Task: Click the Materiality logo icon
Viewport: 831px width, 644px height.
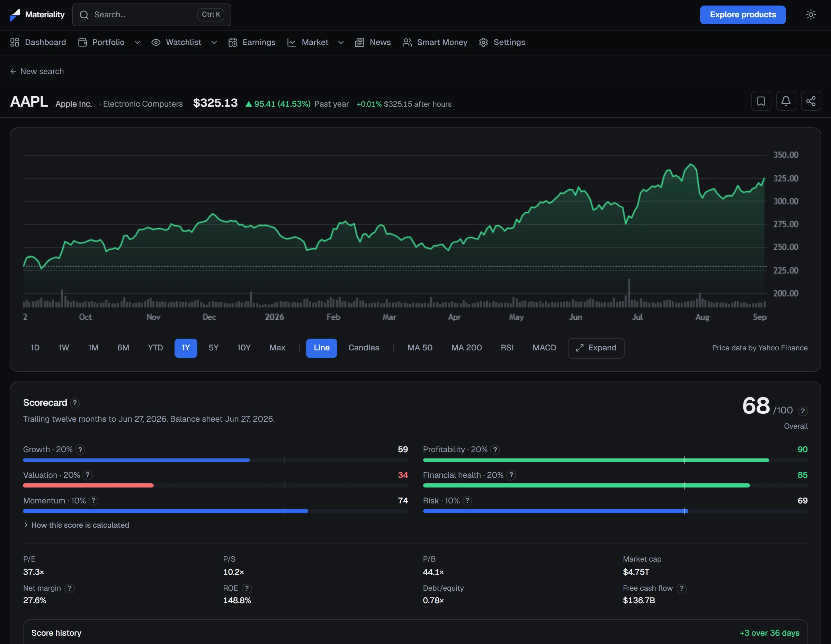Action: [x=15, y=15]
